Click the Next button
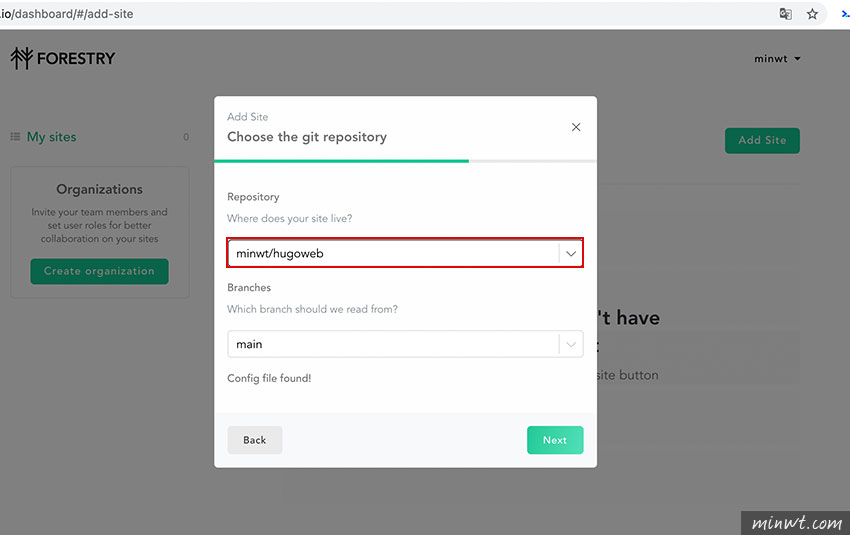Viewport: 850px width, 535px height. [555, 440]
